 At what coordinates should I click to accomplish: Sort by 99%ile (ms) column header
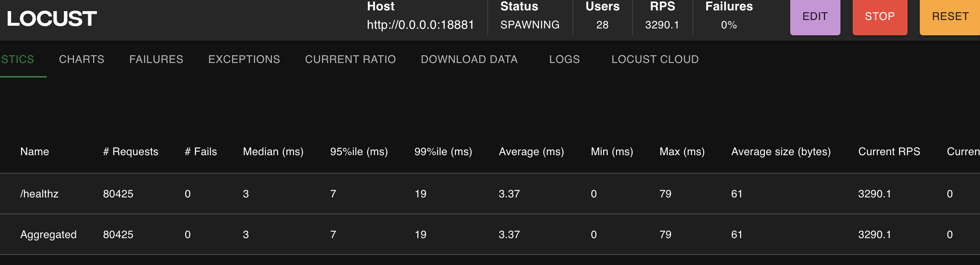coord(443,152)
